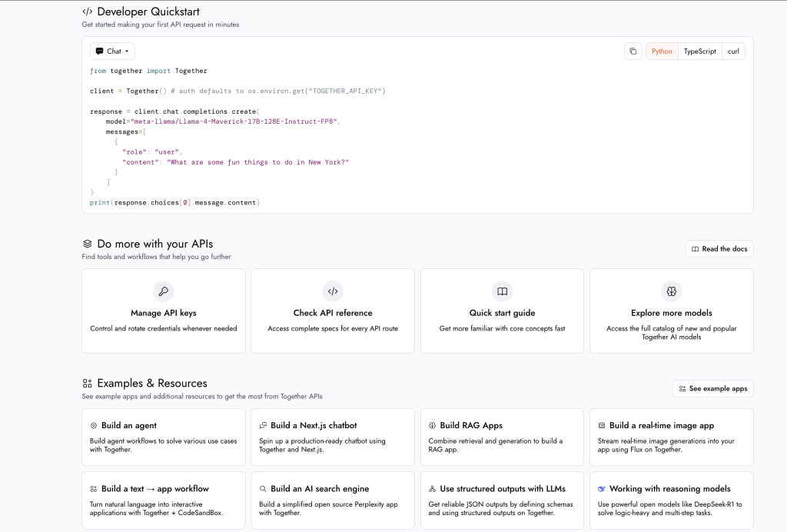Open the Manage API keys card title
The height and width of the screenshot is (532, 787).
[164, 313]
